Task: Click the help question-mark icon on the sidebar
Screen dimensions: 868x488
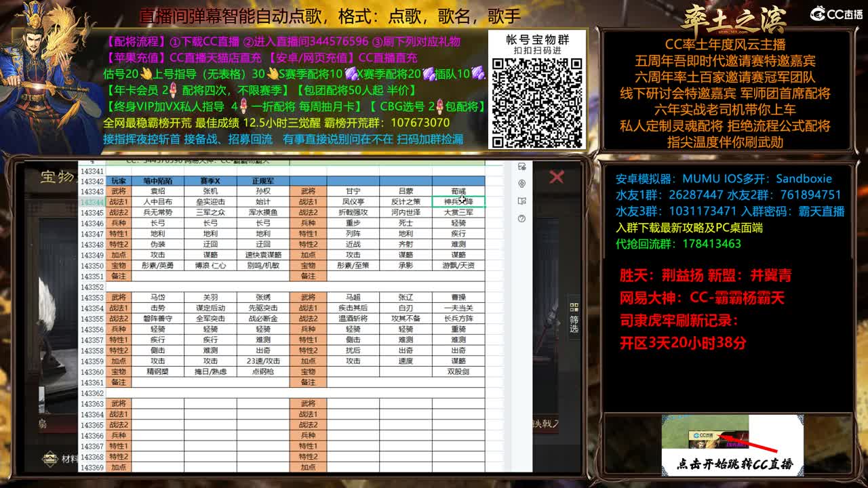Action: point(522,219)
